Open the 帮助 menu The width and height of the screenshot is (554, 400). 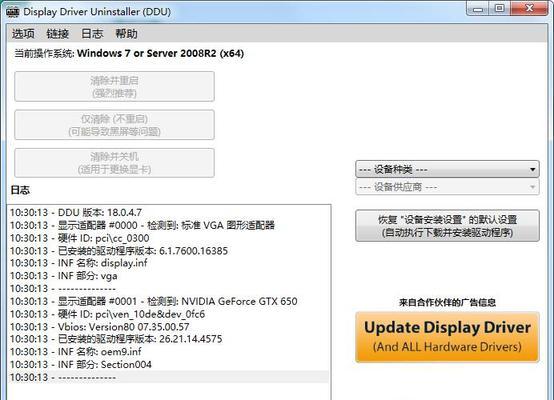(x=126, y=34)
